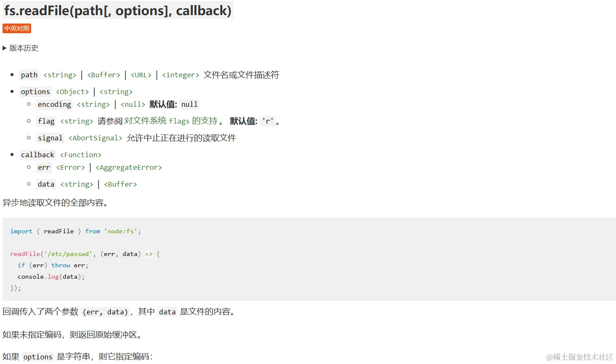Click the <integer> type link
616x364 pixels.
click(x=181, y=75)
